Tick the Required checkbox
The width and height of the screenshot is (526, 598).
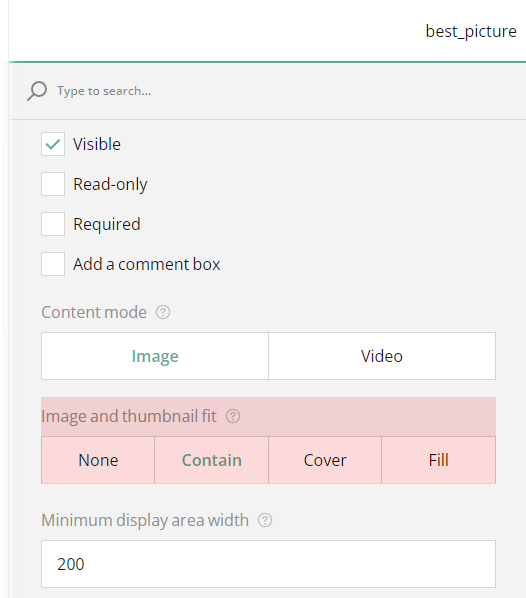(53, 224)
